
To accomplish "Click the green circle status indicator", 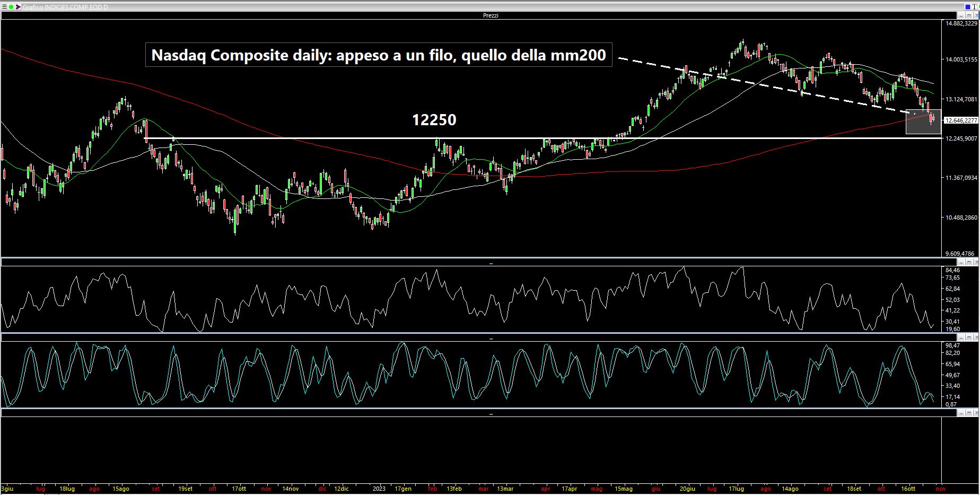I will point(12,7).
